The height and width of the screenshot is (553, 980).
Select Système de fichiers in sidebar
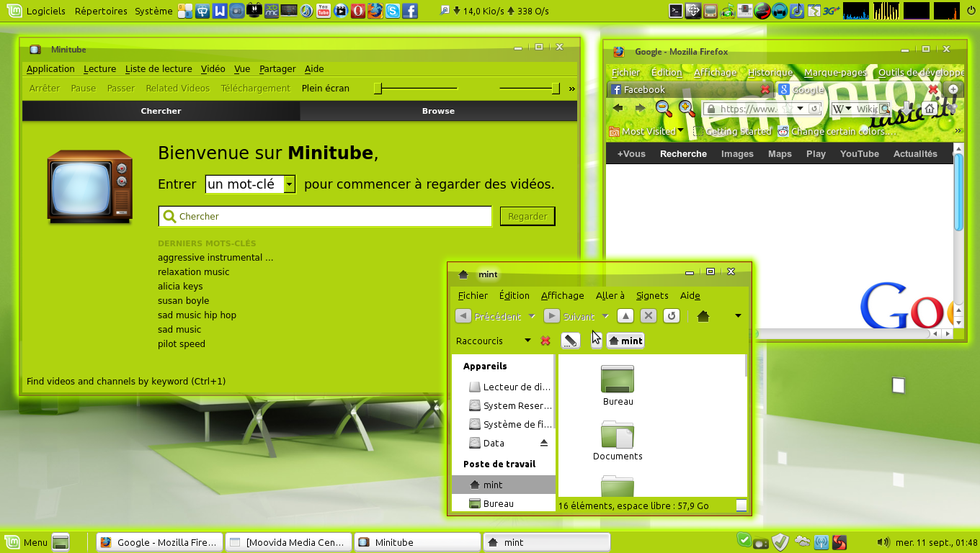pos(510,424)
